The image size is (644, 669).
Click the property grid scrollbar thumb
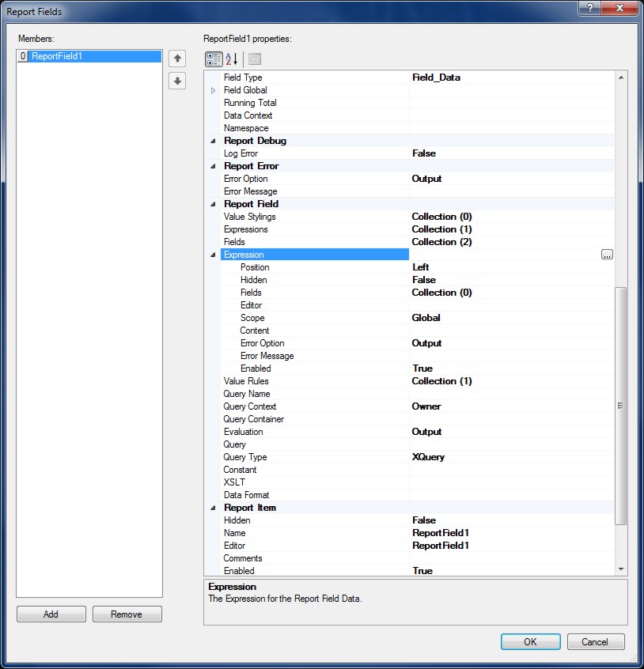[x=620, y=405]
